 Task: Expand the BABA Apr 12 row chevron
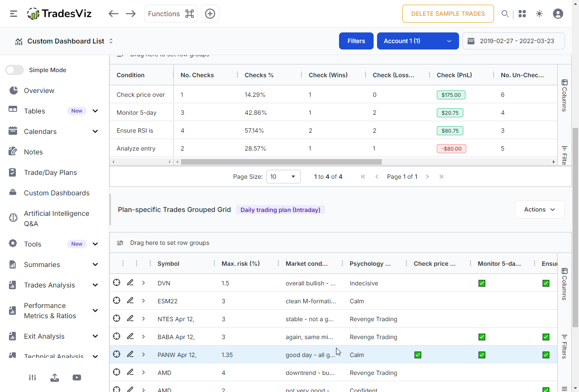point(143,337)
